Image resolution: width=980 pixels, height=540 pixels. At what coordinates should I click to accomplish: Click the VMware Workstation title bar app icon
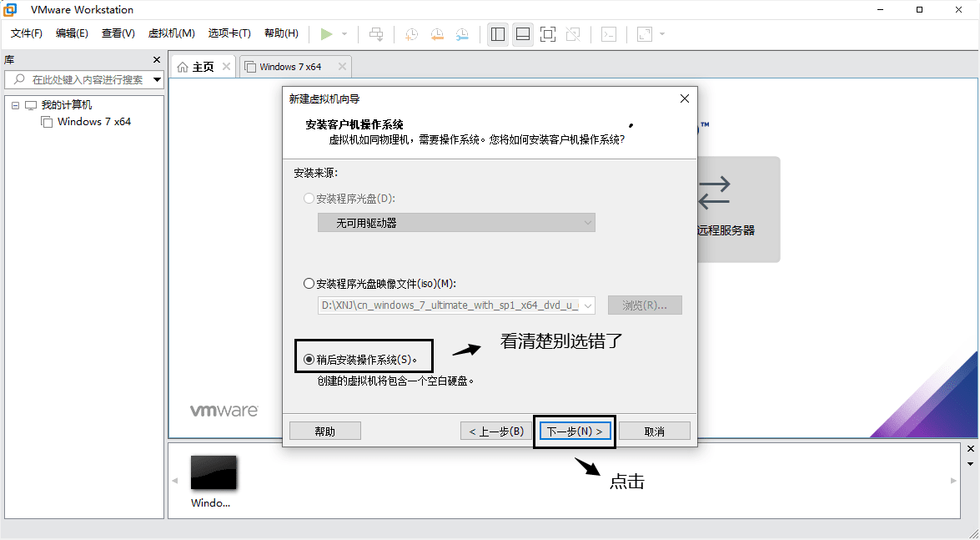point(11,10)
